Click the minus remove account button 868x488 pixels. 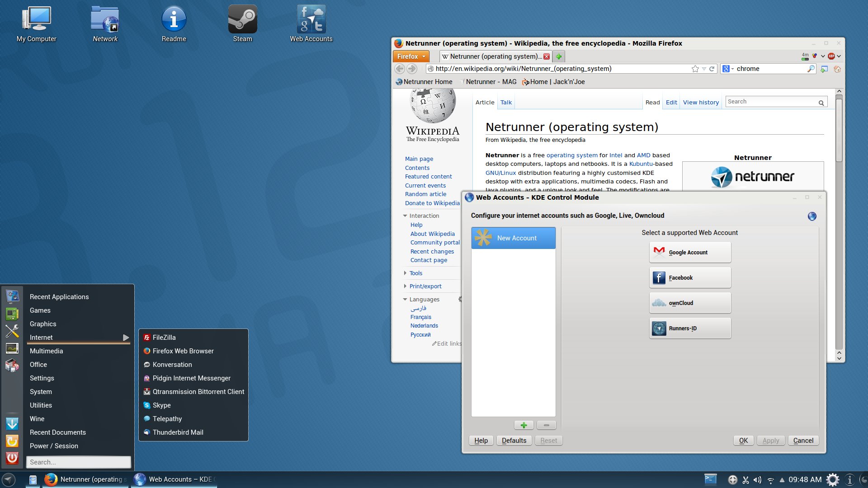click(x=547, y=425)
